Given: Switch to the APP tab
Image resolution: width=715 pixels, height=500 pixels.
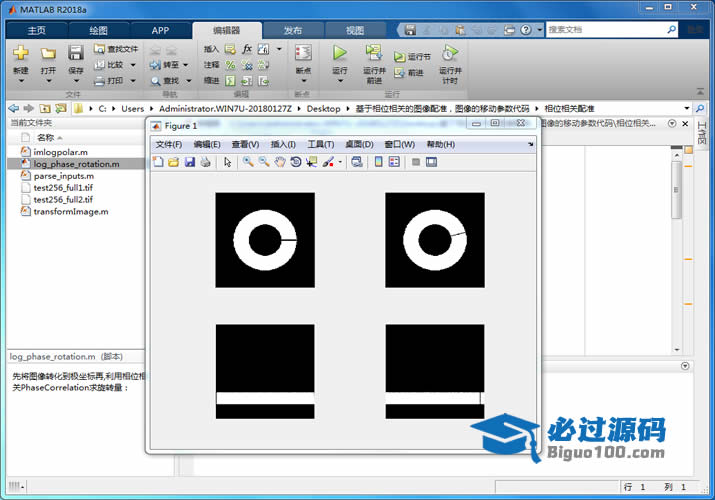Looking at the screenshot, I should tap(160, 31).
